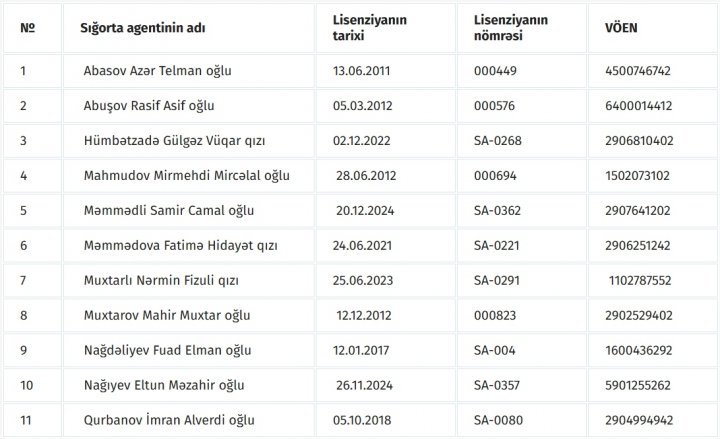The height and width of the screenshot is (439, 720).
Task: Select license number 000694
Action: (x=495, y=176)
